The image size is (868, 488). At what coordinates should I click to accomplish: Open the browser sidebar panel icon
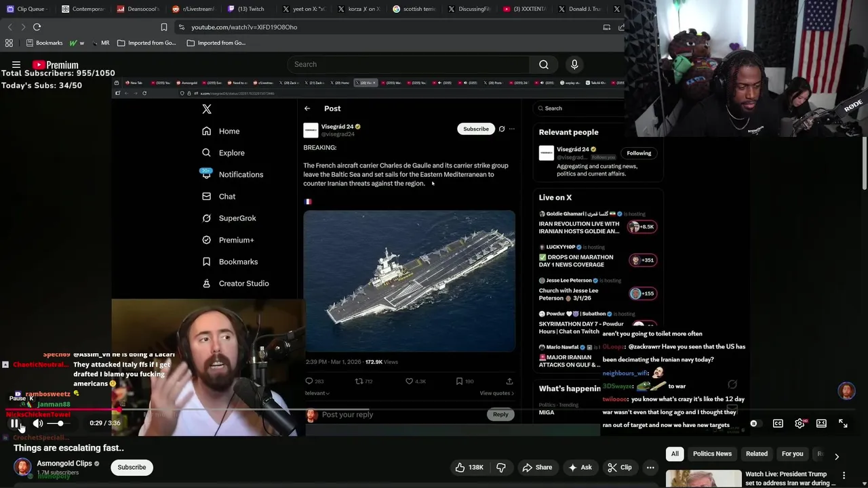606,27
